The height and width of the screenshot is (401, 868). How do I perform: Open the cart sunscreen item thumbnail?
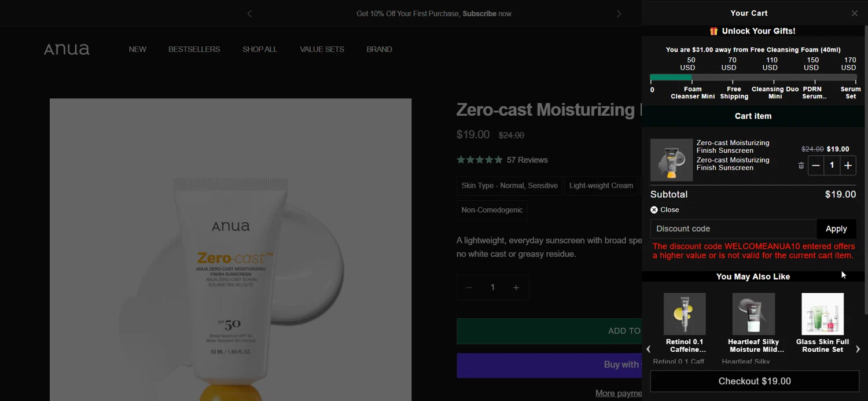pyautogui.click(x=671, y=160)
